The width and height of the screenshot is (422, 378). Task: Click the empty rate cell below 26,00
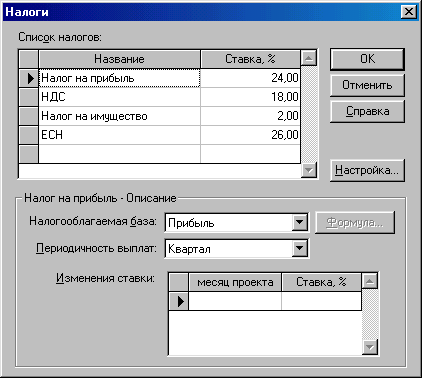[x=250, y=154]
